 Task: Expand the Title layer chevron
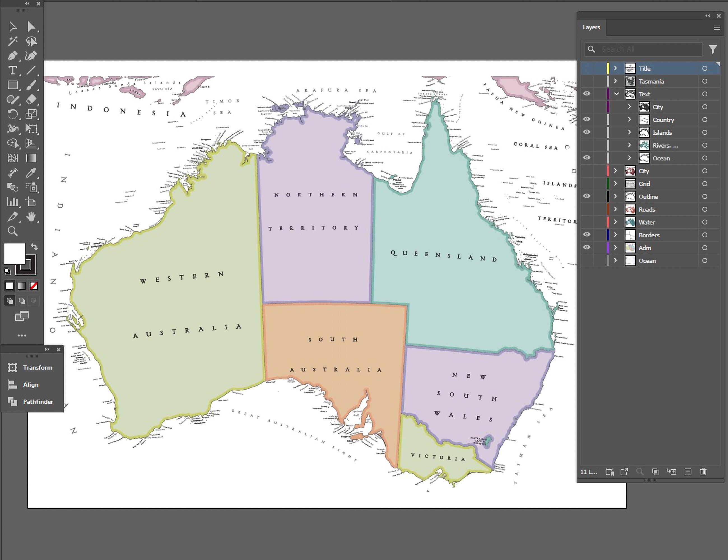point(616,68)
